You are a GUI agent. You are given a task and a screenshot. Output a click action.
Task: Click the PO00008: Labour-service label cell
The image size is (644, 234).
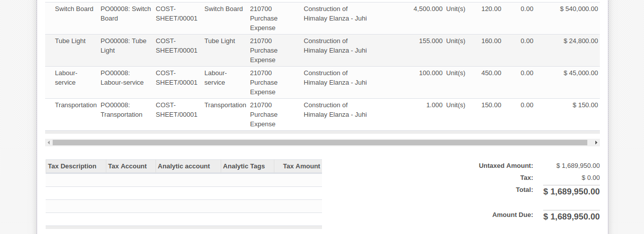click(122, 78)
